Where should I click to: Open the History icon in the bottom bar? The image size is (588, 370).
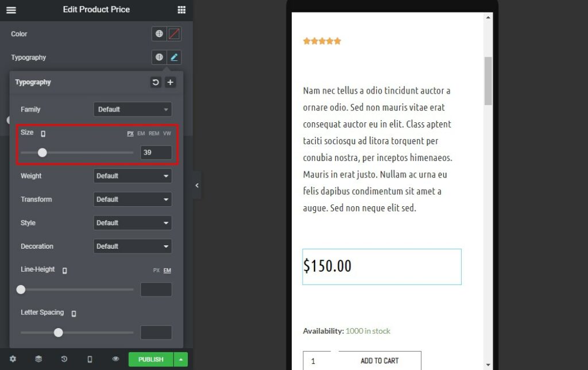pos(64,359)
